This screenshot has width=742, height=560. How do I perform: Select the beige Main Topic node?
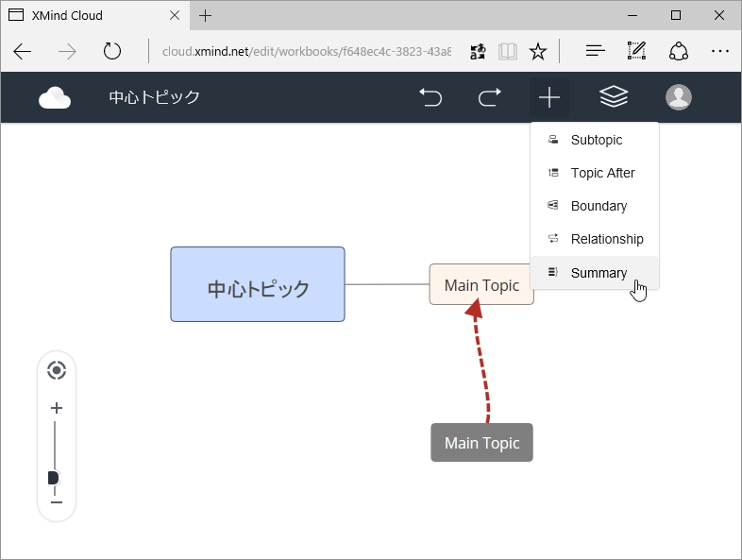pyautogui.click(x=481, y=284)
